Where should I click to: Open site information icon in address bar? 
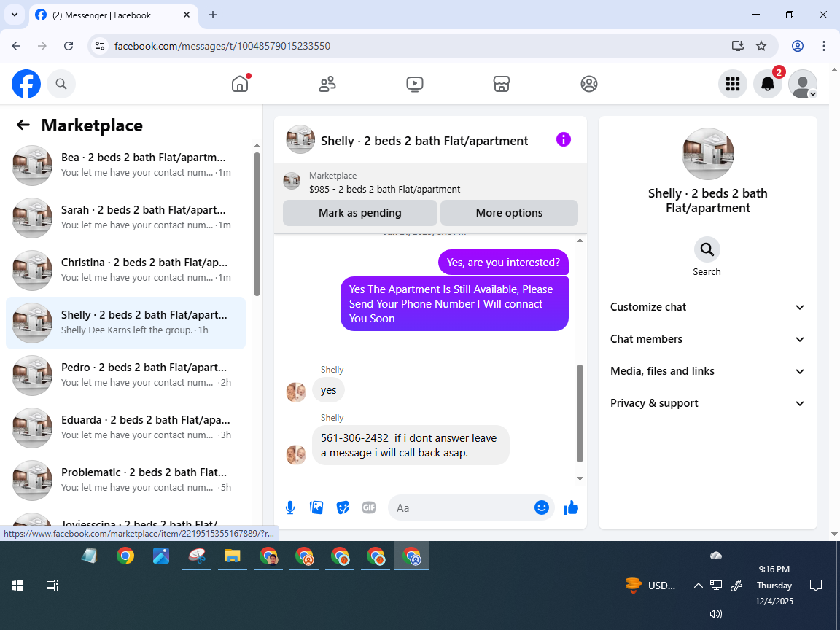tap(100, 46)
